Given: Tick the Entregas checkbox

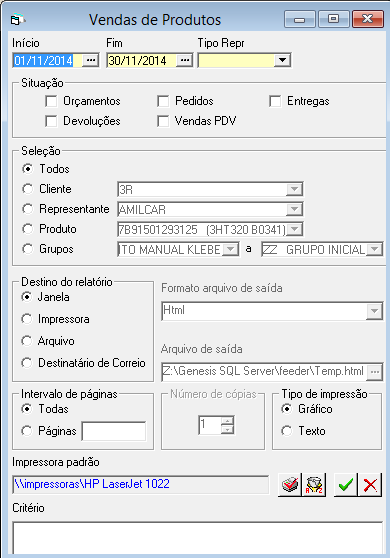Looking at the screenshot, I should click(275, 101).
